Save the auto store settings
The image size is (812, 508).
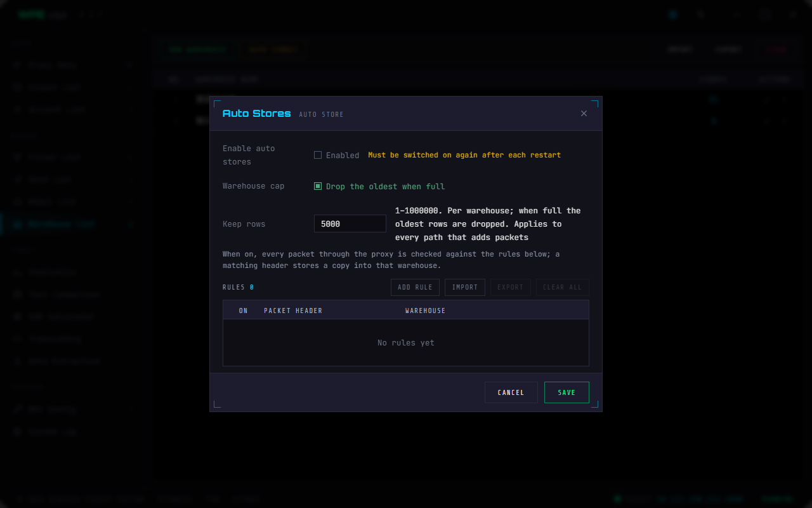click(566, 392)
